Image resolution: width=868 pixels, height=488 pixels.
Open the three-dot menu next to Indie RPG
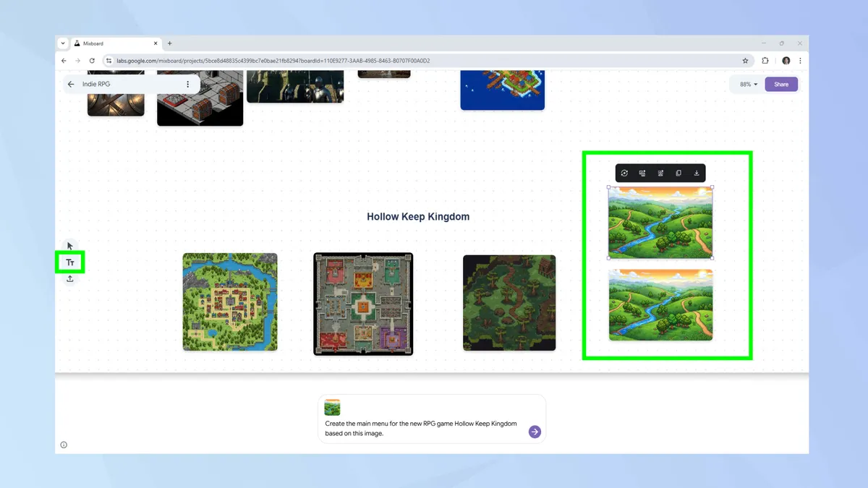coord(188,84)
